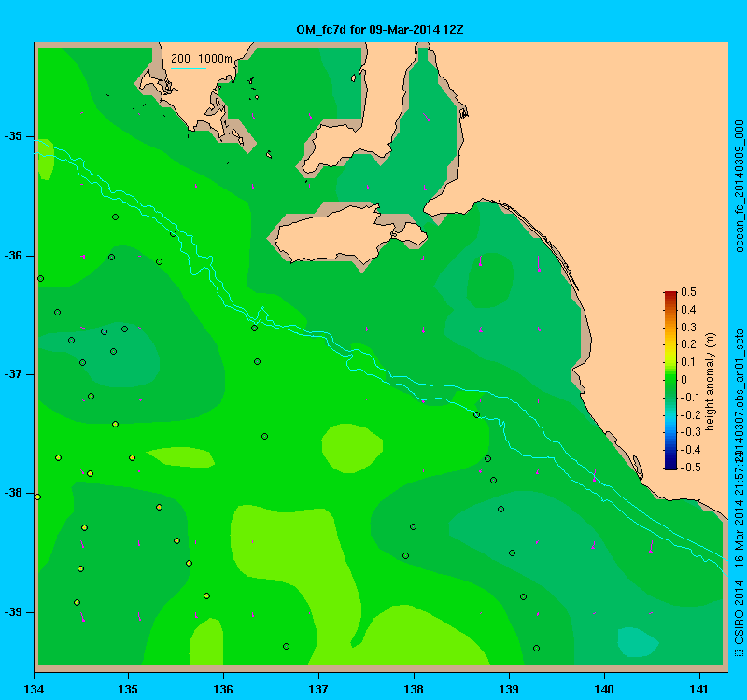Image resolution: width=747 pixels, height=700 pixels.
Task: Click the height anomaly color bar
Action: click(670, 381)
